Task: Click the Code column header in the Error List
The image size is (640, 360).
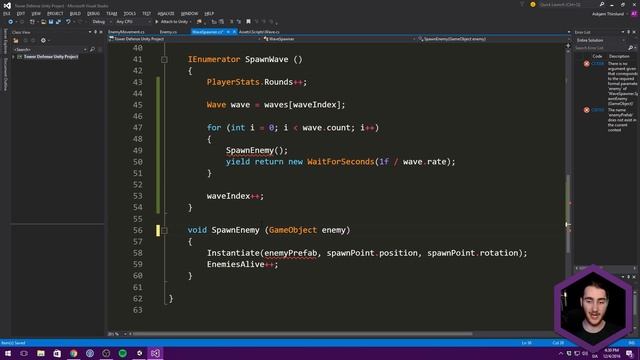Action: coord(597,56)
